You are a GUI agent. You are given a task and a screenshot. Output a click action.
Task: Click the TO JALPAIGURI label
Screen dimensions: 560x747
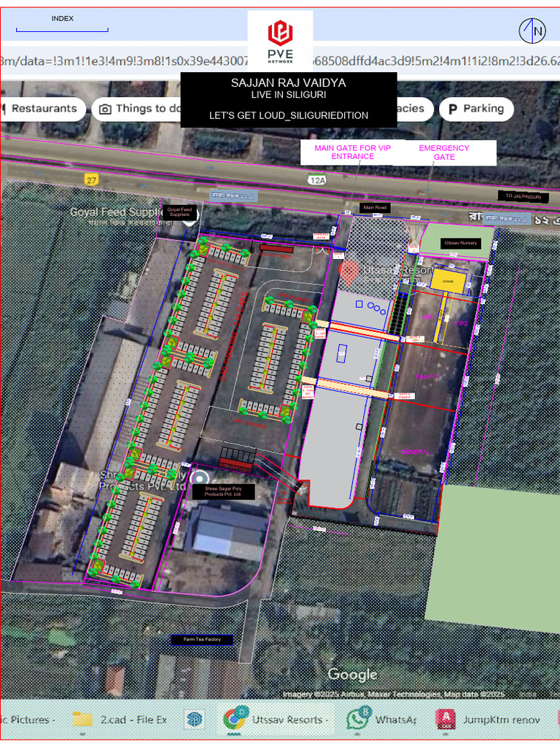[524, 196]
